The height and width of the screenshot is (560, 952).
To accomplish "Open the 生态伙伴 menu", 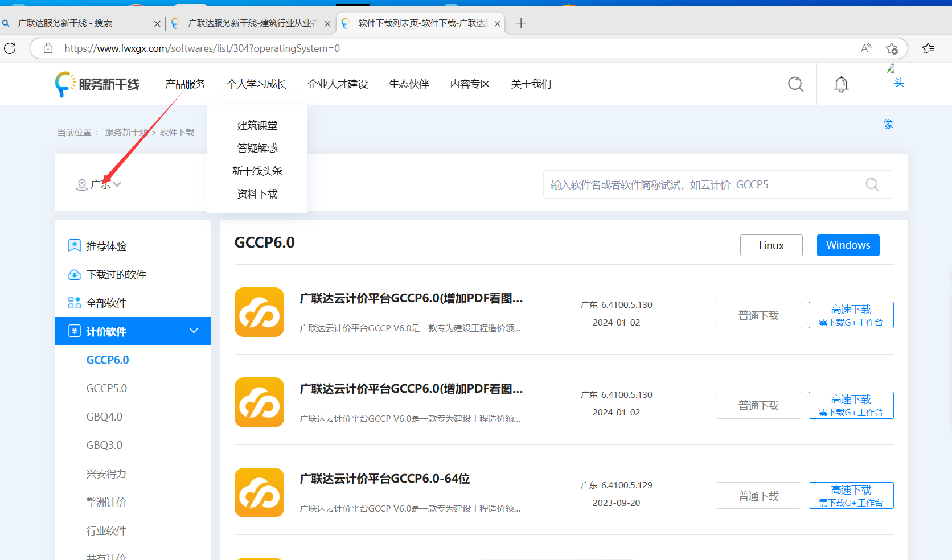I will [x=409, y=84].
